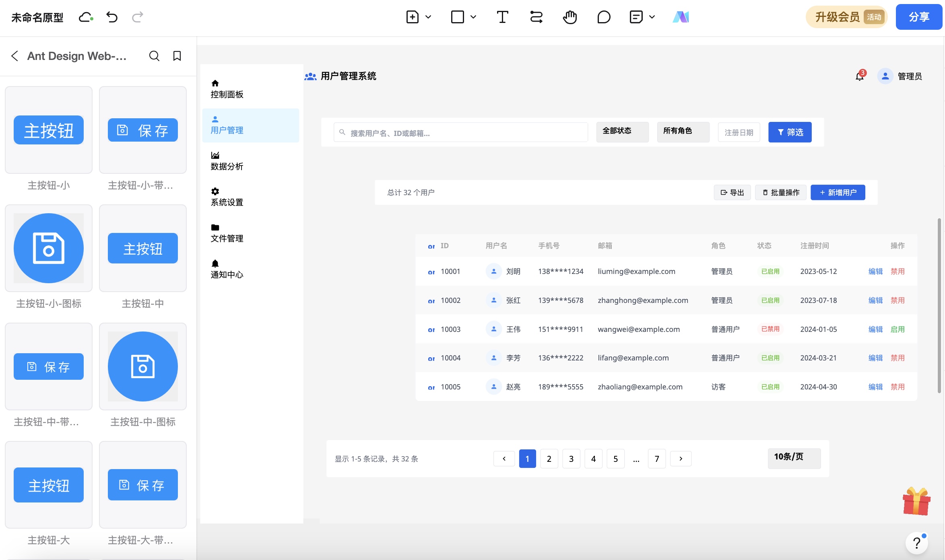The height and width of the screenshot is (560, 945).
Task: Select the 主按钮-小-图标 round icon thumbnail
Action: pos(49,248)
